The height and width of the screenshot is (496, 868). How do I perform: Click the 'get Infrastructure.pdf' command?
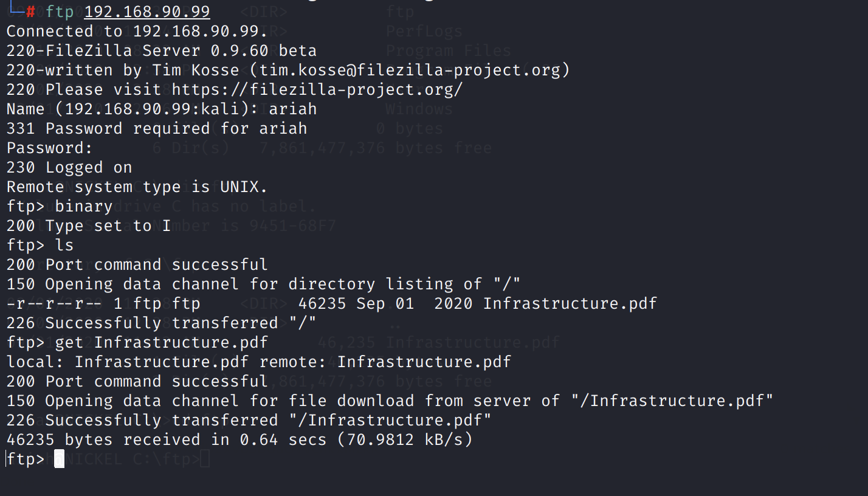(162, 342)
